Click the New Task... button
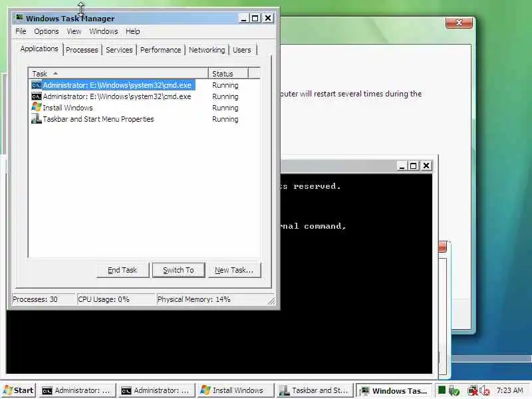Screen dimensions: 532x399 tap(234, 270)
